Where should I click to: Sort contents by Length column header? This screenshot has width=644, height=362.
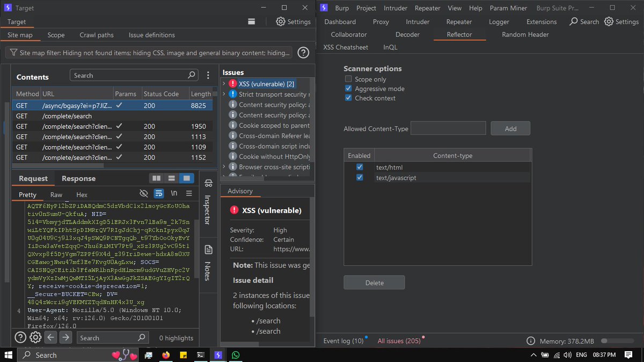pos(201,94)
